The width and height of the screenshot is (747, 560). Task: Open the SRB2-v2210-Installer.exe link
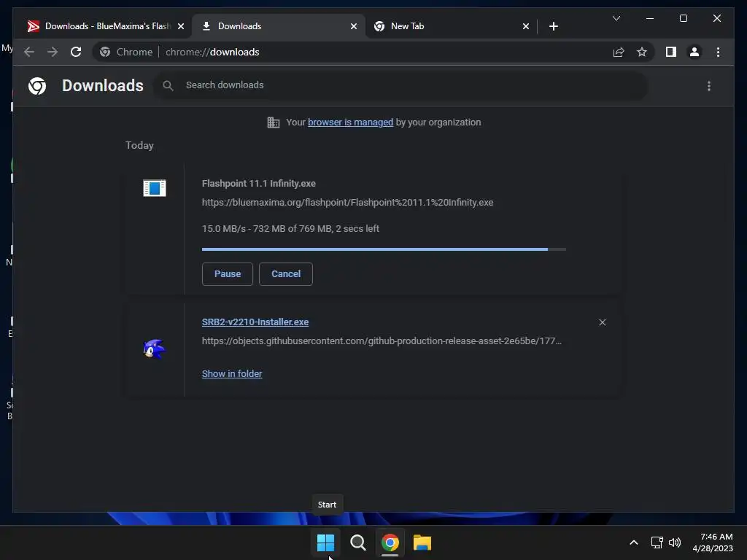coord(255,322)
